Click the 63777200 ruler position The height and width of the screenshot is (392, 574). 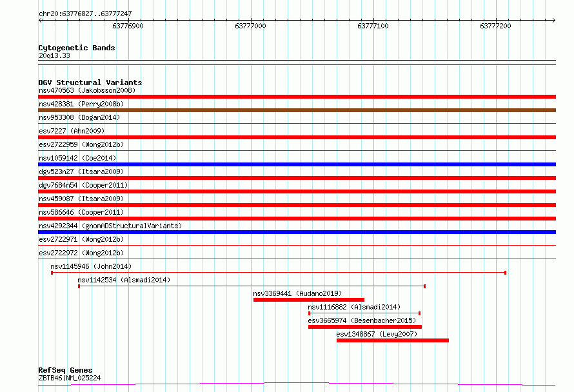(495, 26)
